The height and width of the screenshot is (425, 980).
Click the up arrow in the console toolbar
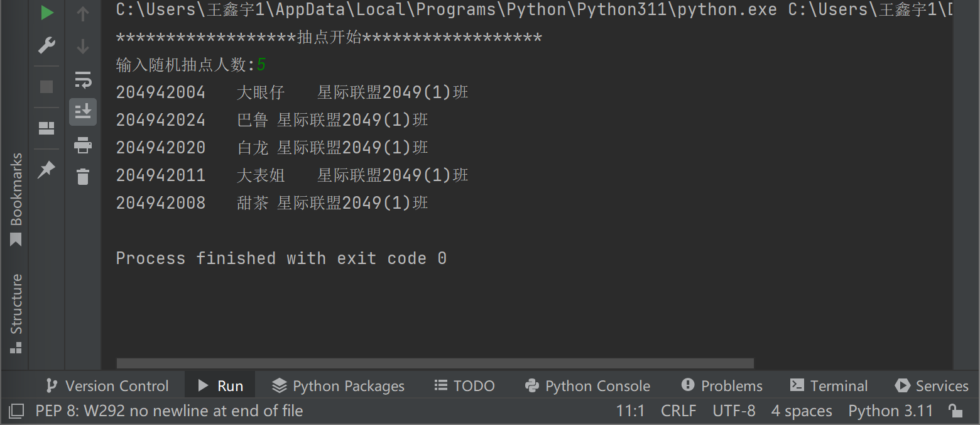click(83, 14)
